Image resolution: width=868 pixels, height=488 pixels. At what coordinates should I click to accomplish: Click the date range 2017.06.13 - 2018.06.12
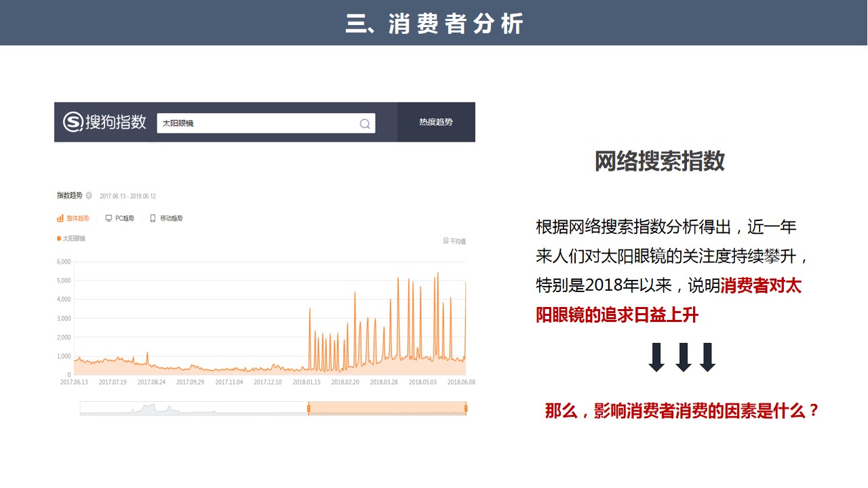tap(127, 197)
